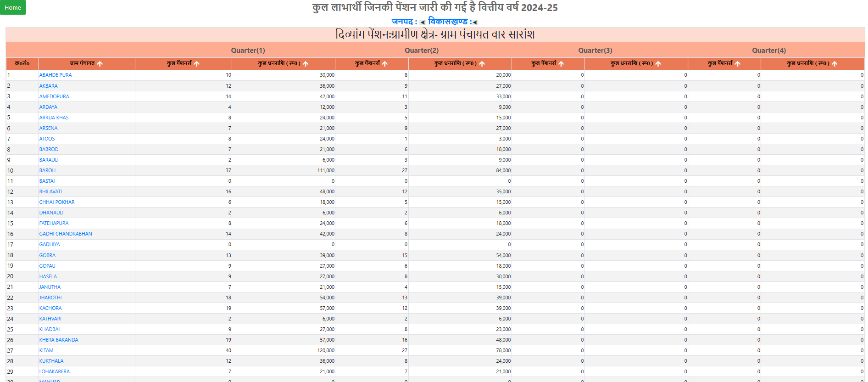Open GOBRA gram panchayat link

coord(47,255)
